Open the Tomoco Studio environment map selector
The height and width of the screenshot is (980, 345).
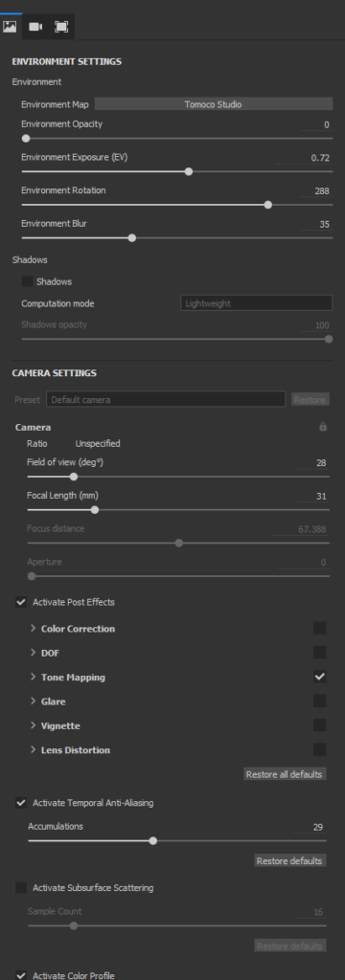213,104
